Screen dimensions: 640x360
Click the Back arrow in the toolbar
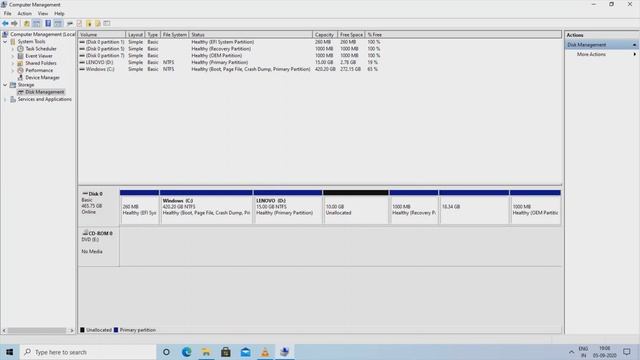(x=5, y=24)
